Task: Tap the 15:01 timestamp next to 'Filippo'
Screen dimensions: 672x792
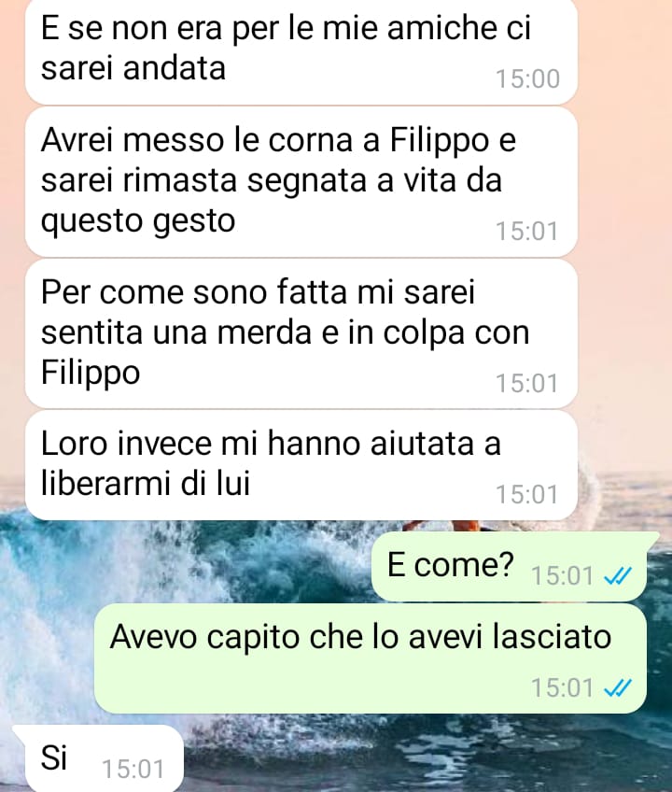Action: pyautogui.click(x=526, y=383)
